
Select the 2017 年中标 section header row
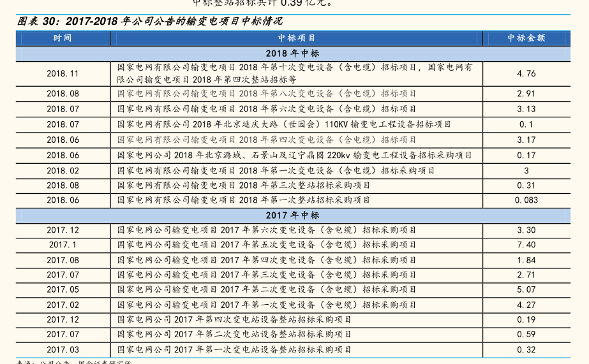tap(292, 215)
